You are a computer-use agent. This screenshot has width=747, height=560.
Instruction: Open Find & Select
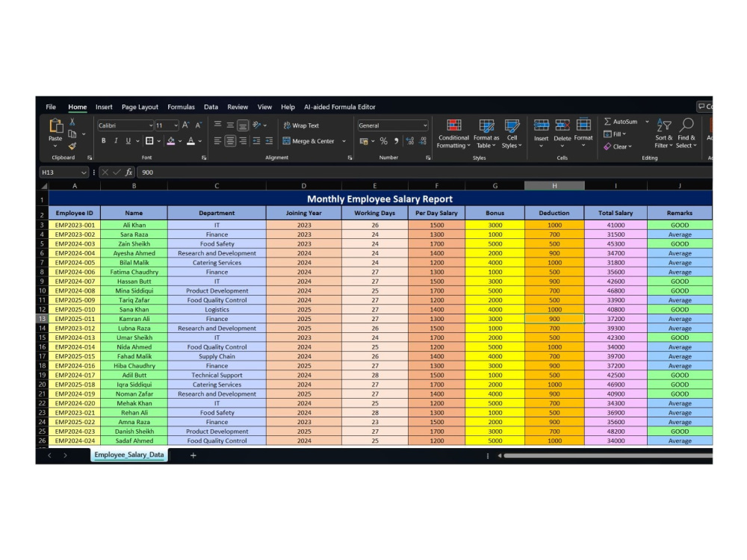pyautogui.click(x=686, y=134)
